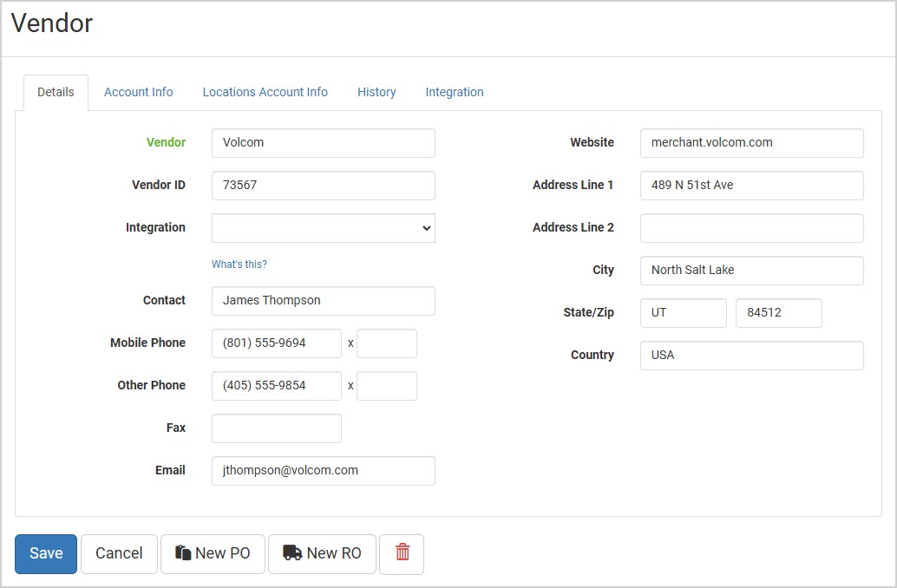The width and height of the screenshot is (897, 588).
Task: Click the City label
Action: point(603,270)
